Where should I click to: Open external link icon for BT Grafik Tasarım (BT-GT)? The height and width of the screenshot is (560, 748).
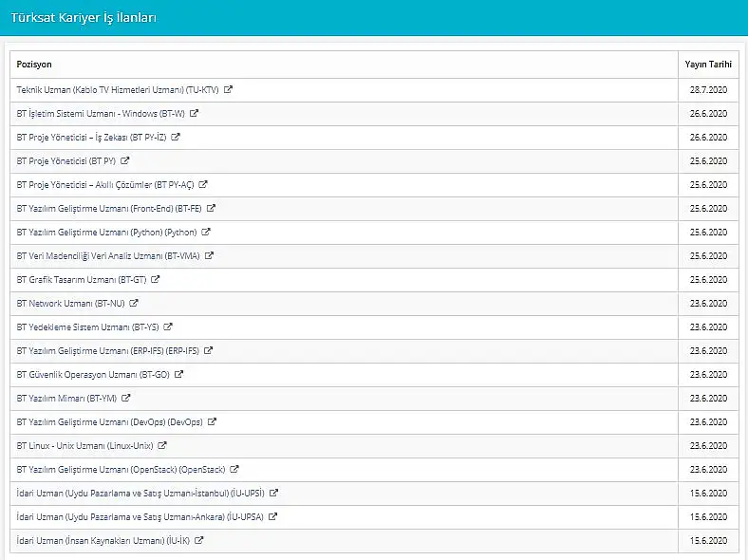click(156, 279)
